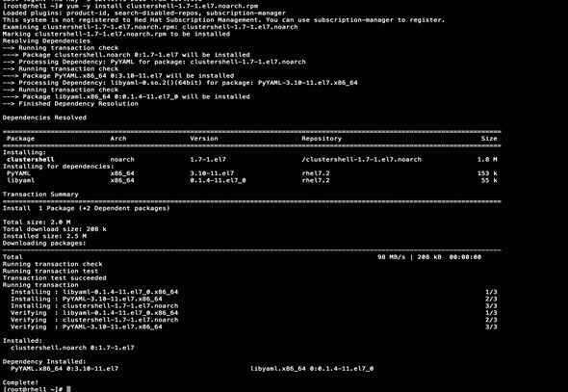
Task: Select 'libyaml' in the package table
Action: 20,180
